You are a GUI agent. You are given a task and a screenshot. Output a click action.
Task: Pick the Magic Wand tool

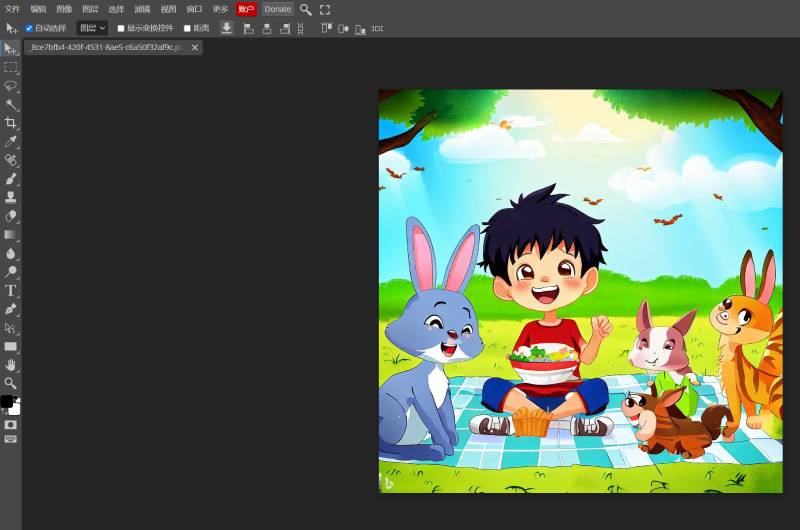click(x=11, y=105)
